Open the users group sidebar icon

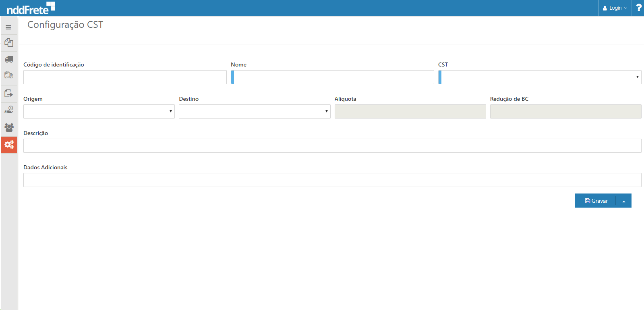coord(9,127)
